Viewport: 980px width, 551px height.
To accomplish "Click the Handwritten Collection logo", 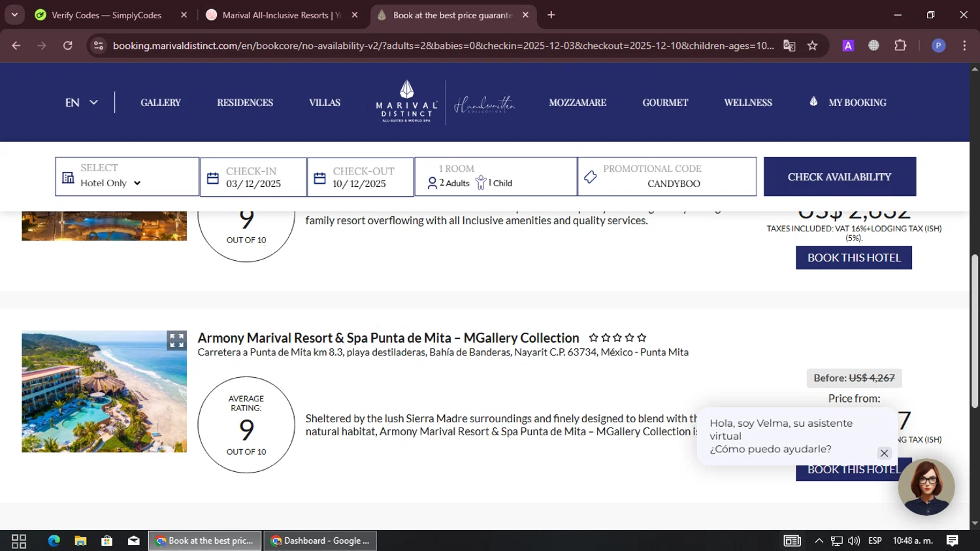I will click(484, 105).
